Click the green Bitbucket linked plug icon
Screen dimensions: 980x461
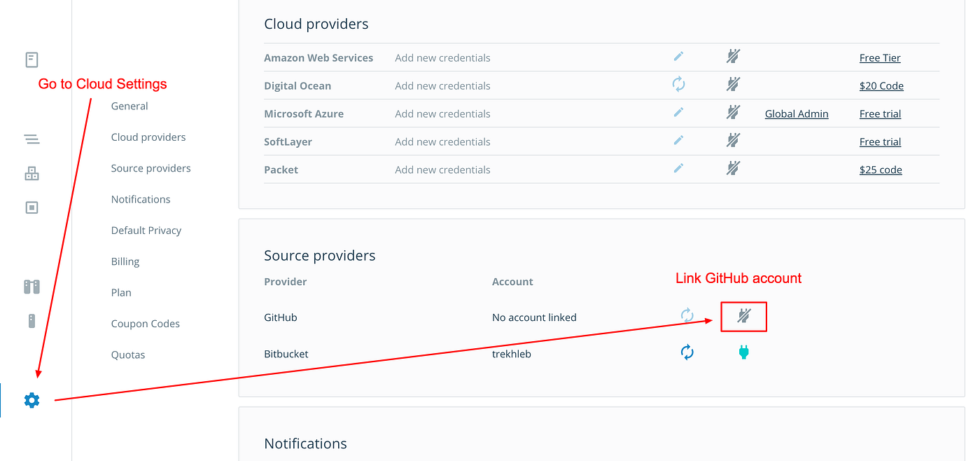pyautogui.click(x=743, y=352)
